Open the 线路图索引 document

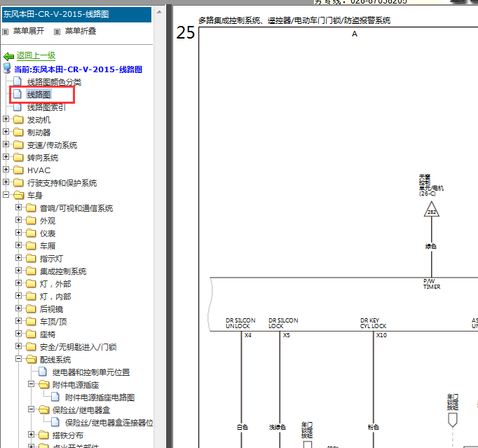click(46, 107)
